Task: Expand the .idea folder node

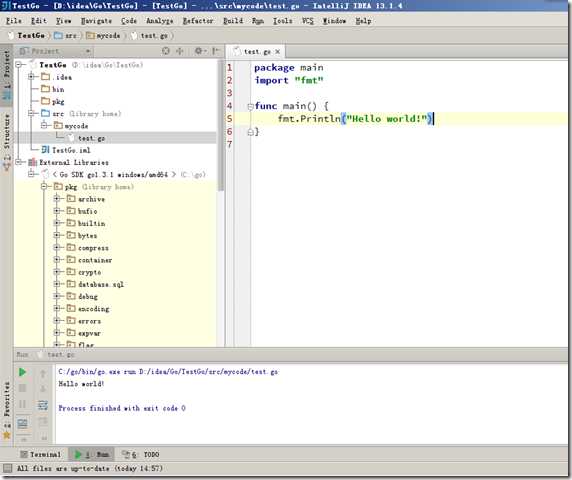Action: [x=31, y=77]
